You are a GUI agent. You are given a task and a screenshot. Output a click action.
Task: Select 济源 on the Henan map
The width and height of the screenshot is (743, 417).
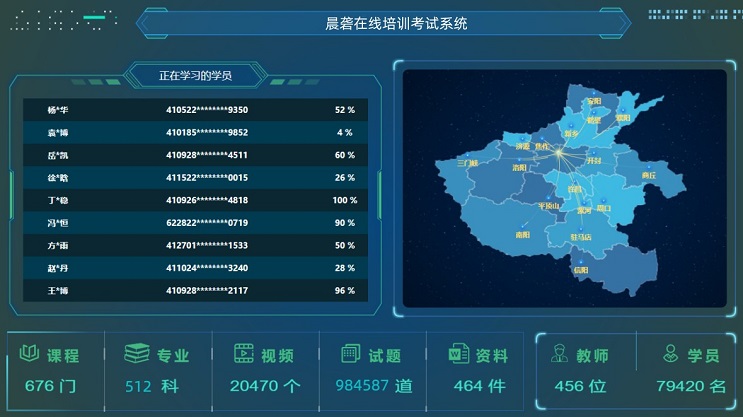523,146
